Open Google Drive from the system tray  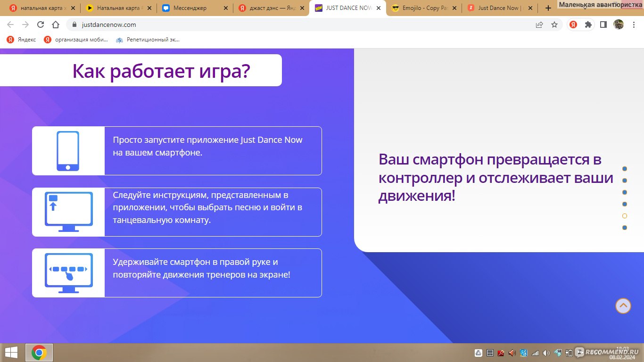click(478, 353)
